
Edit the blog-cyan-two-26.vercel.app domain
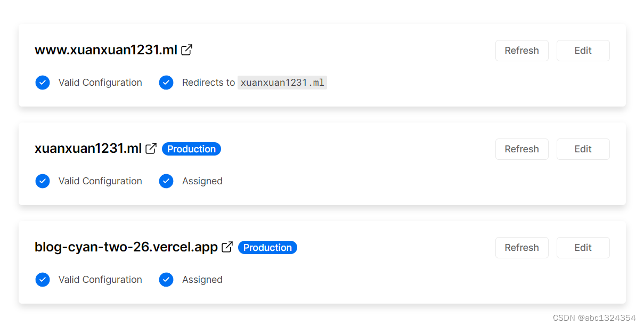click(583, 247)
